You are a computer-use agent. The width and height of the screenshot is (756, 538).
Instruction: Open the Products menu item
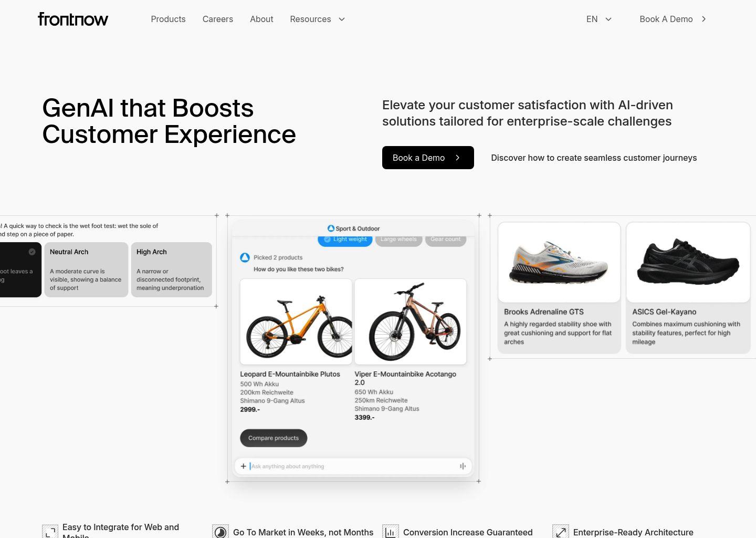click(168, 19)
